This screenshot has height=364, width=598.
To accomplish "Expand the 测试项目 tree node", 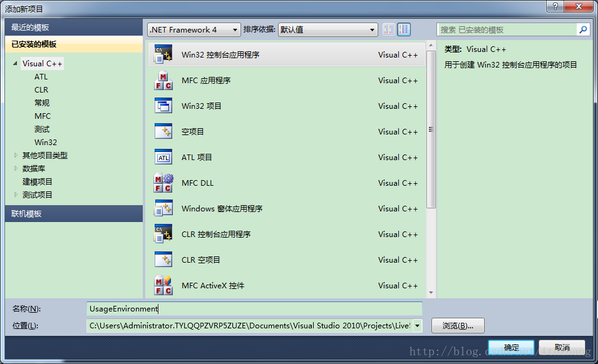I will tap(16, 194).
